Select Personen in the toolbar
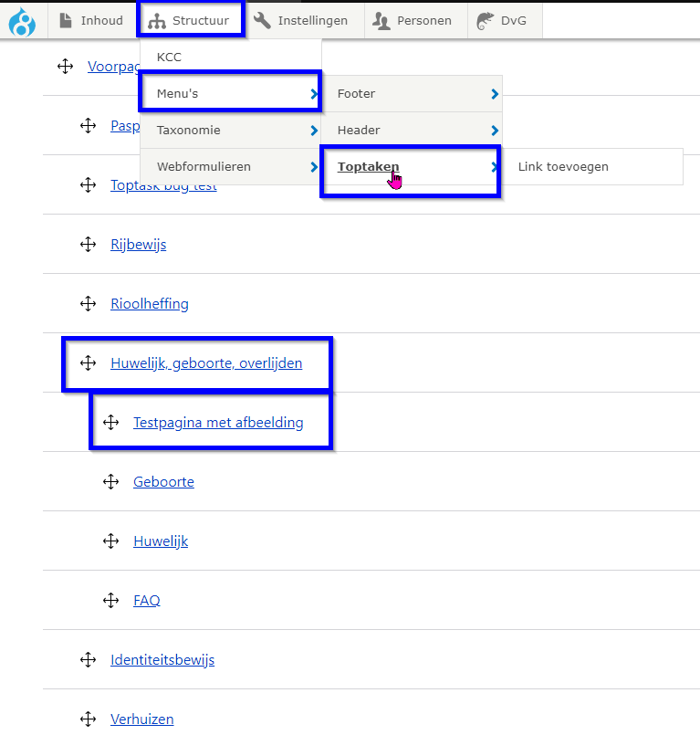 tap(413, 20)
